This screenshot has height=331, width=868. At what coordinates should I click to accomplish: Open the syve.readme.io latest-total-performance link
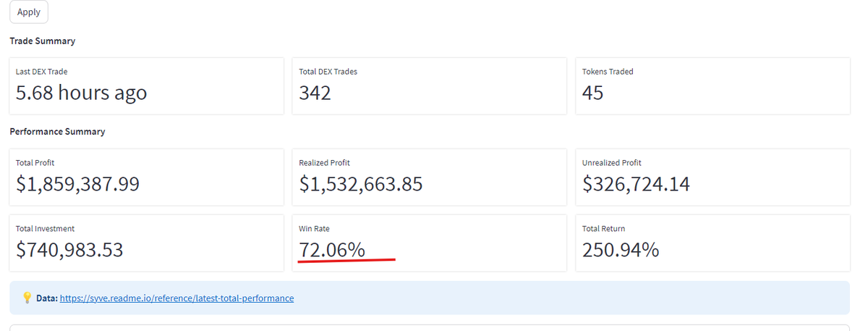pyautogui.click(x=176, y=298)
